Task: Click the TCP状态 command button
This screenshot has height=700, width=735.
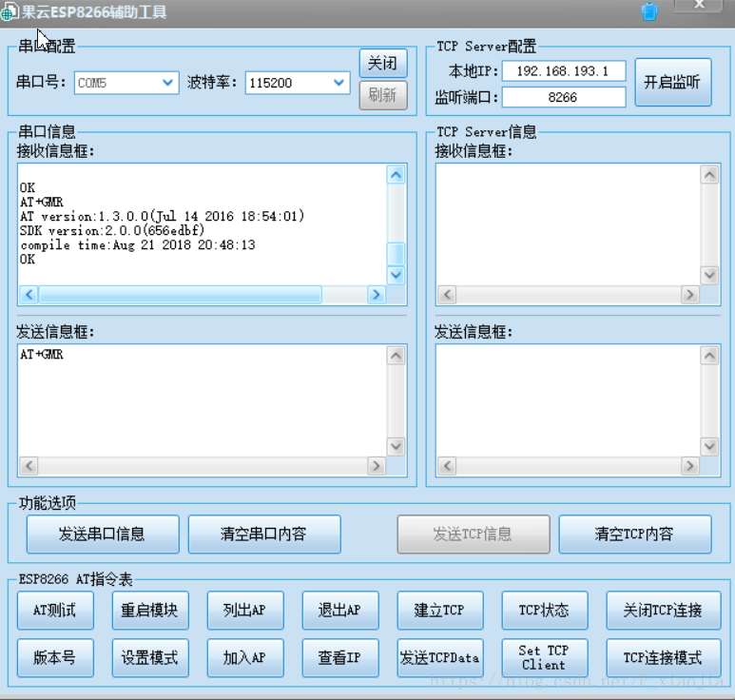Action: coord(545,610)
